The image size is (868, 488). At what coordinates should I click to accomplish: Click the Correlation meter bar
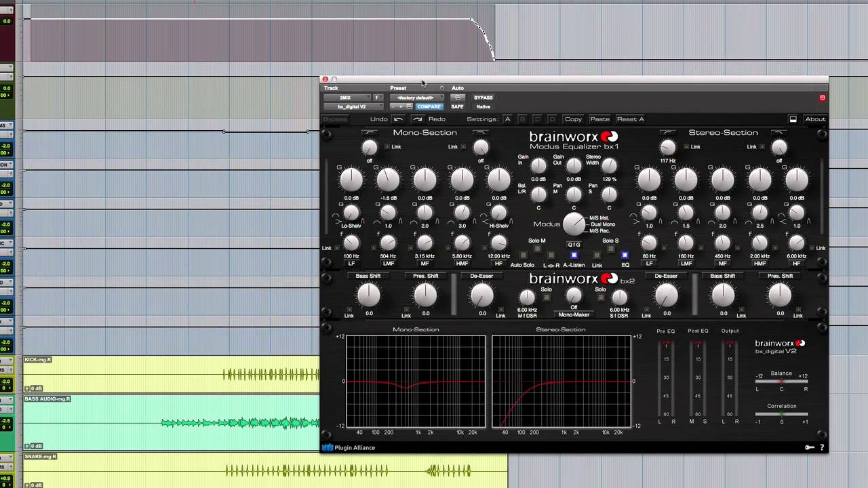[781, 414]
